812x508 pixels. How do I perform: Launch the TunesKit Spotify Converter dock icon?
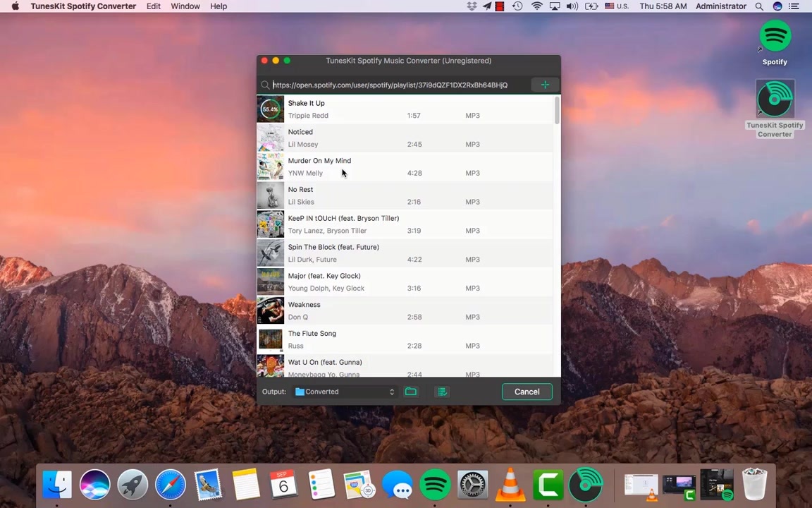click(586, 485)
